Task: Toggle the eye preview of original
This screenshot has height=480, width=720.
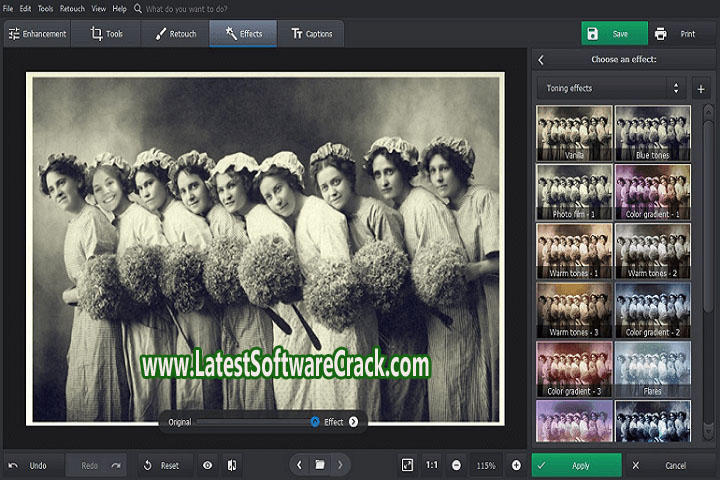Action: coord(207,465)
